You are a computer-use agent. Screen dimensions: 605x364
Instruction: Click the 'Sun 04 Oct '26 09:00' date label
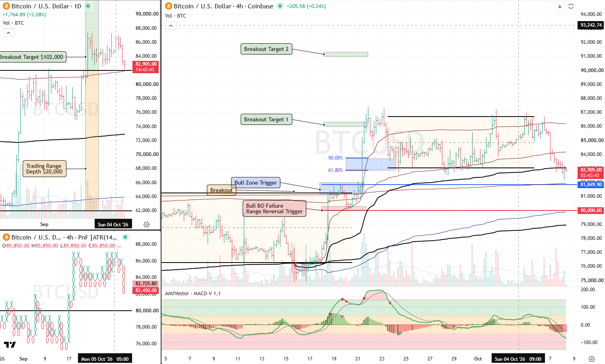[518, 359]
